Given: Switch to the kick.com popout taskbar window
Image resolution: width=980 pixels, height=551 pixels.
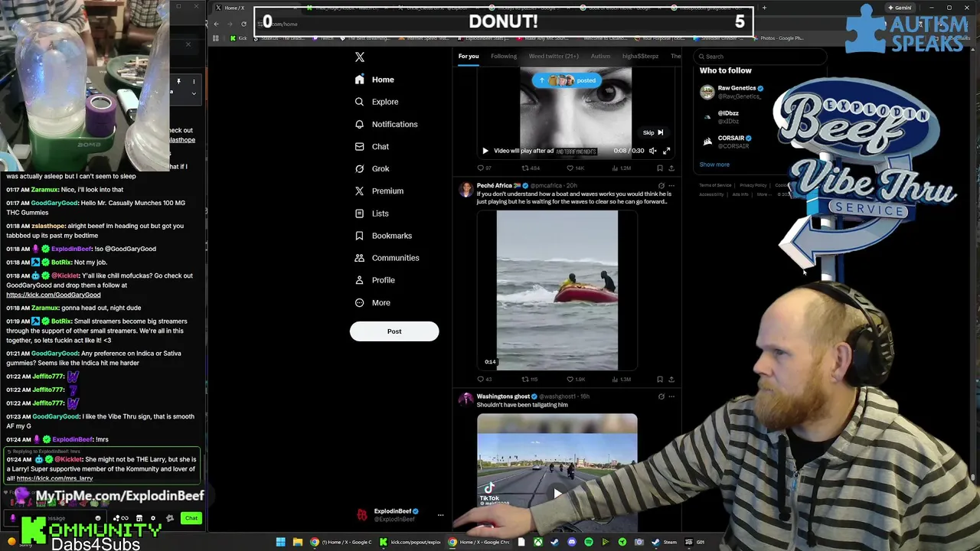Looking at the screenshot, I should [410, 542].
